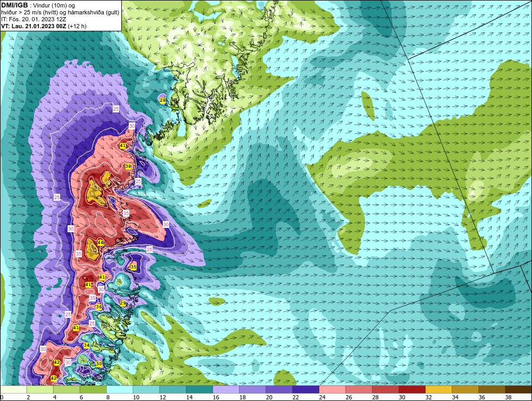
Task: Click the legend scale number '28'
Action: [375, 398]
